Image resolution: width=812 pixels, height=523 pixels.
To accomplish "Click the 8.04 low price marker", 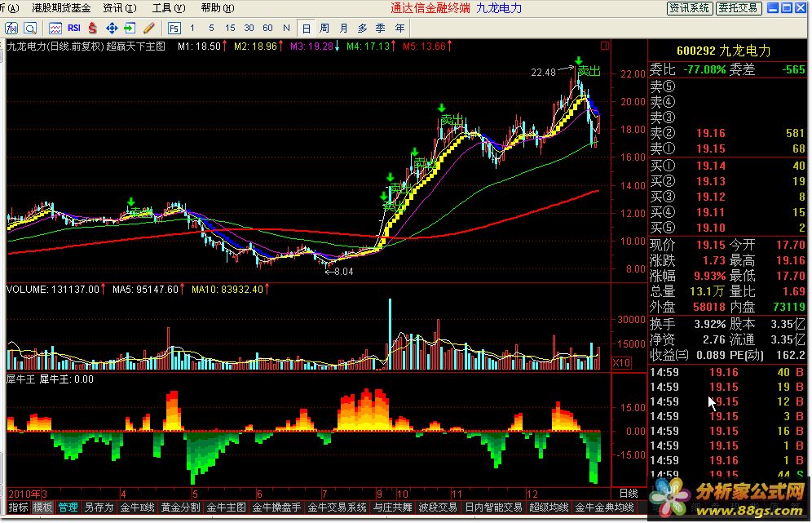I will (x=344, y=271).
